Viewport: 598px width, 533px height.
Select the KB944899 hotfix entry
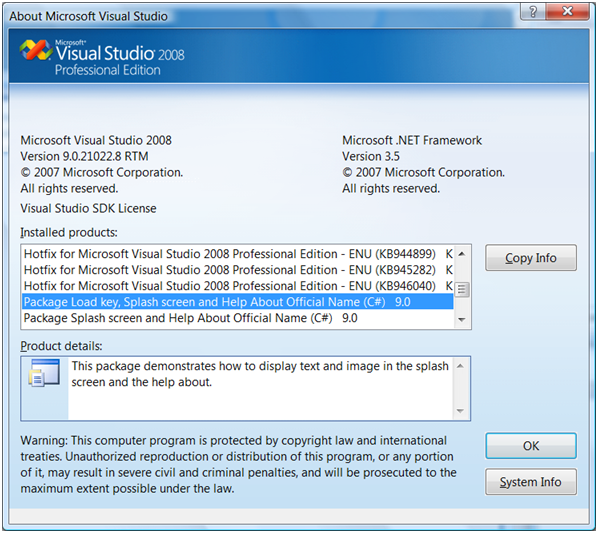click(238, 254)
